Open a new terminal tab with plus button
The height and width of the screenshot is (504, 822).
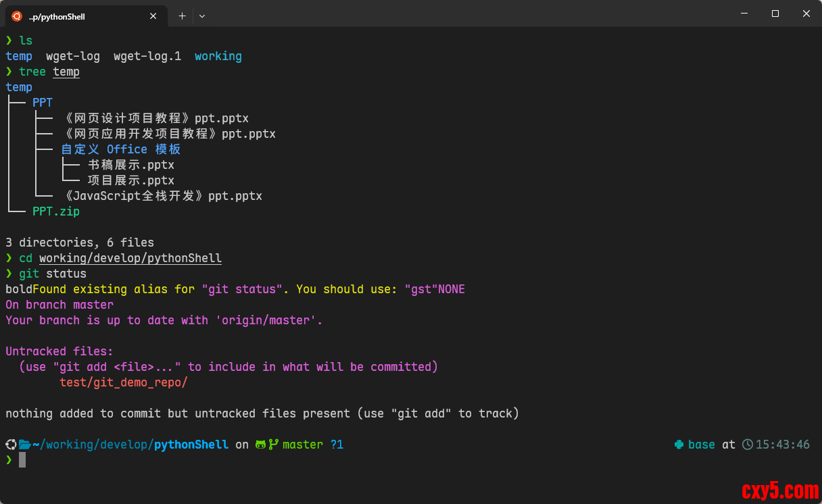coord(182,16)
